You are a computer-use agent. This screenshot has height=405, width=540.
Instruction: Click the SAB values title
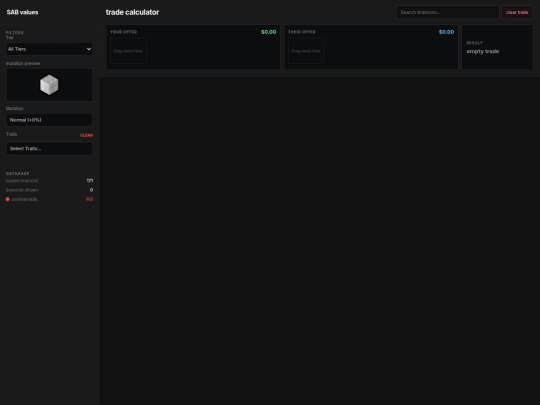click(x=22, y=12)
